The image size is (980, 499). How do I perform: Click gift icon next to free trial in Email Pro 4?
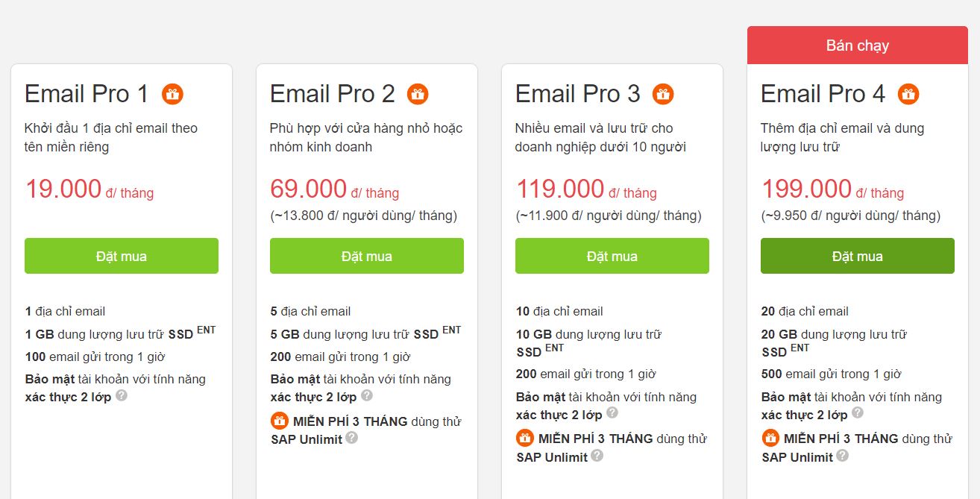pyautogui.click(x=770, y=438)
